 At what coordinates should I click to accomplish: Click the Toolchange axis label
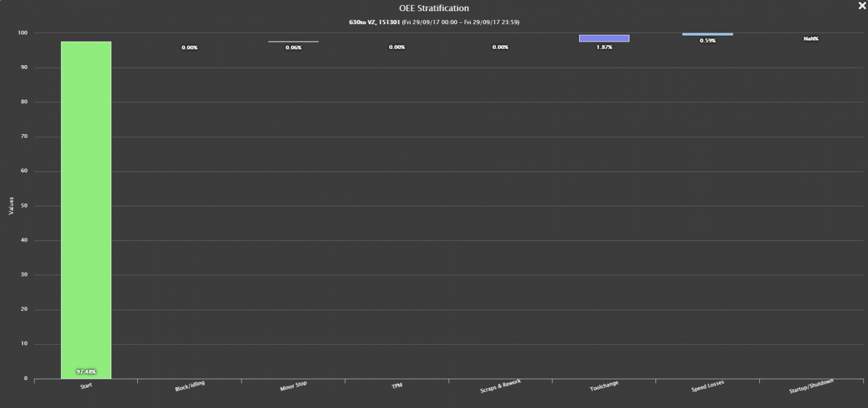pos(604,386)
